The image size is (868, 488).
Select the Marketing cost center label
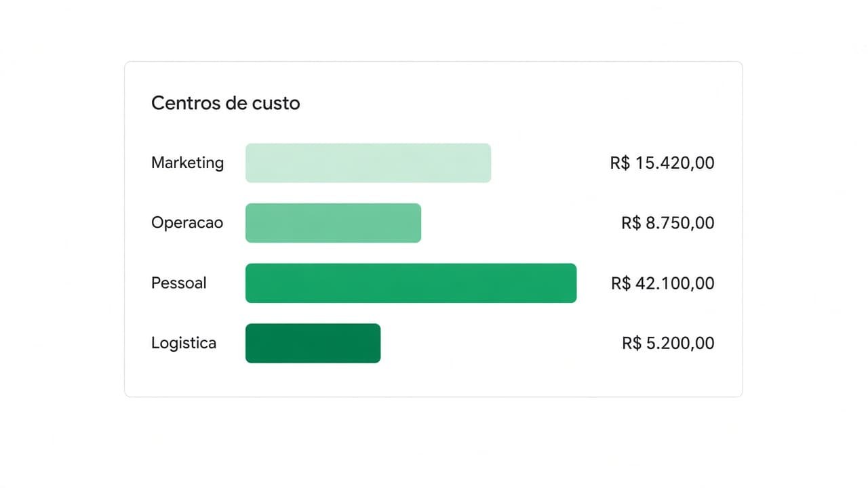[187, 163]
